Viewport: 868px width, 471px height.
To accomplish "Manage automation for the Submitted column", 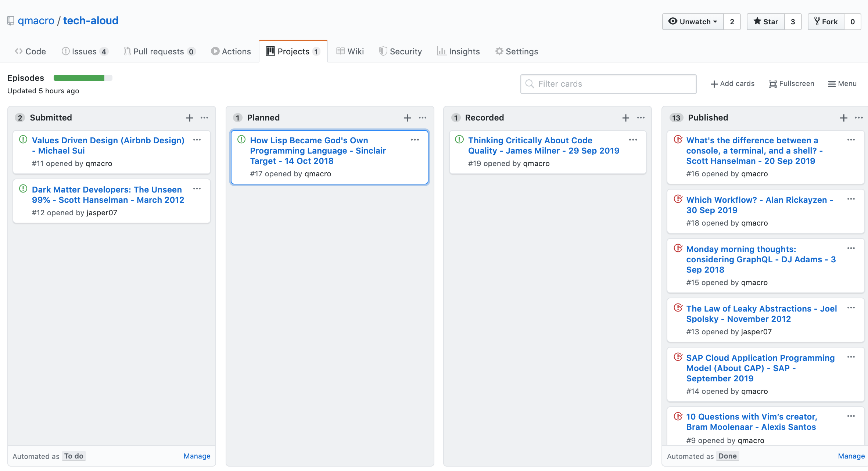I will coord(197,456).
